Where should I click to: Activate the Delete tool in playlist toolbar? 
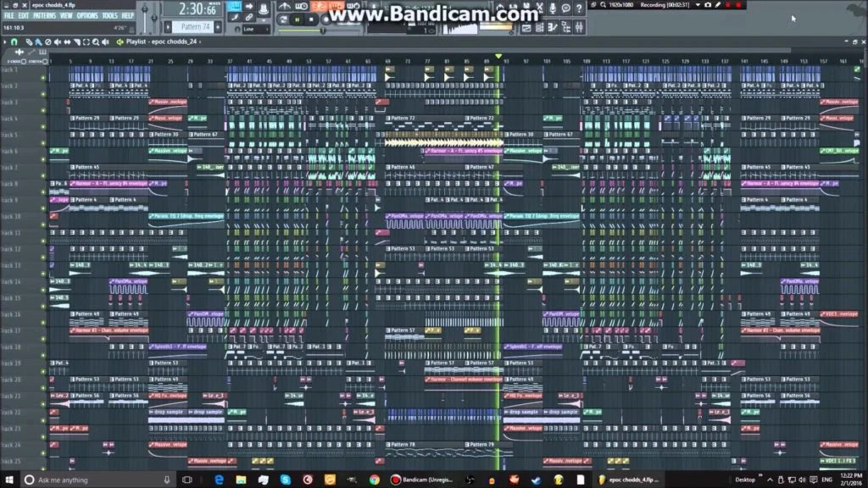click(47, 42)
